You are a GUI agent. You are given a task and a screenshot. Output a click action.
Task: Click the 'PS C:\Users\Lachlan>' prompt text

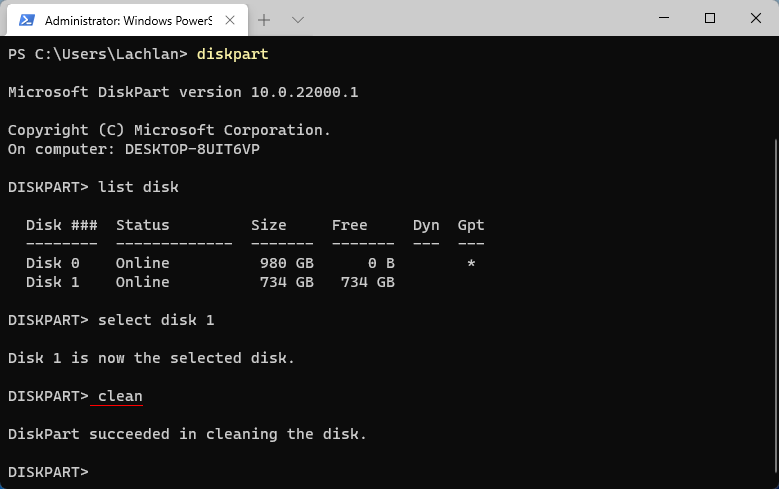97,54
